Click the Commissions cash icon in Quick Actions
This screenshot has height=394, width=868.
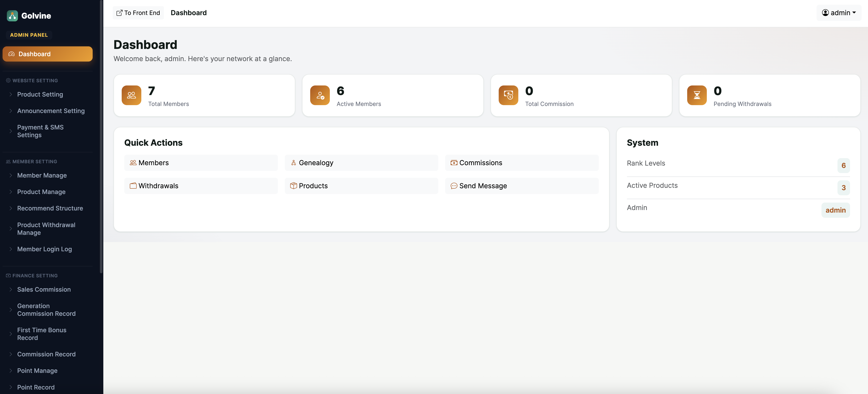pyautogui.click(x=454, y=163)
